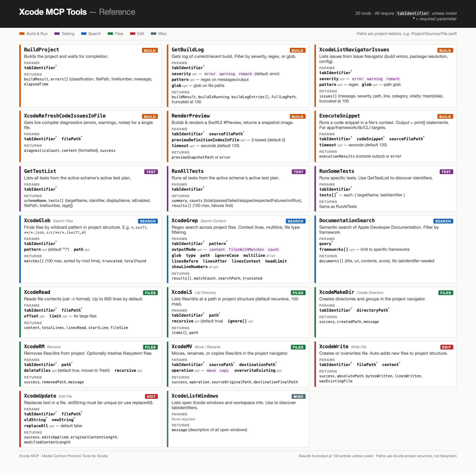Click the Build & Run color swatch

point(22,33)
